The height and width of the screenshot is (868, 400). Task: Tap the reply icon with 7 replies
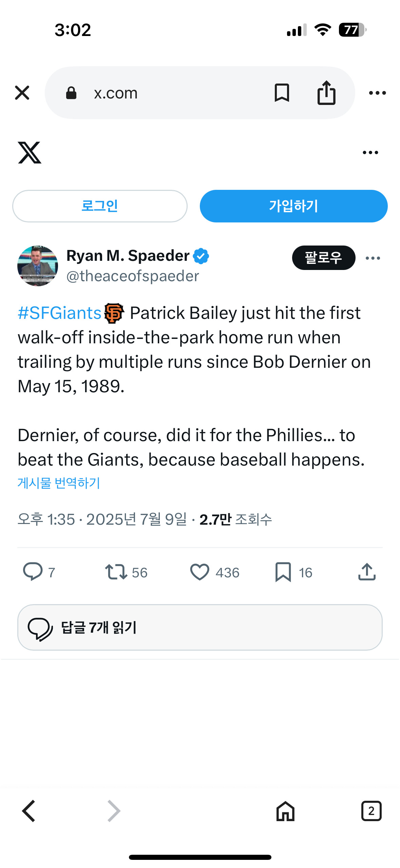click(x=33, y=572)
